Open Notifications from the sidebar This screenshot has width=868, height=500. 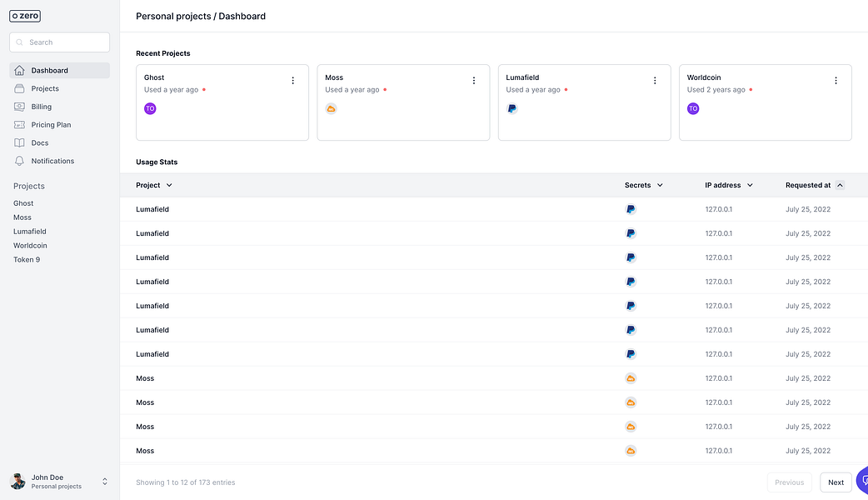pyautogui.click(x=52, y=161)
